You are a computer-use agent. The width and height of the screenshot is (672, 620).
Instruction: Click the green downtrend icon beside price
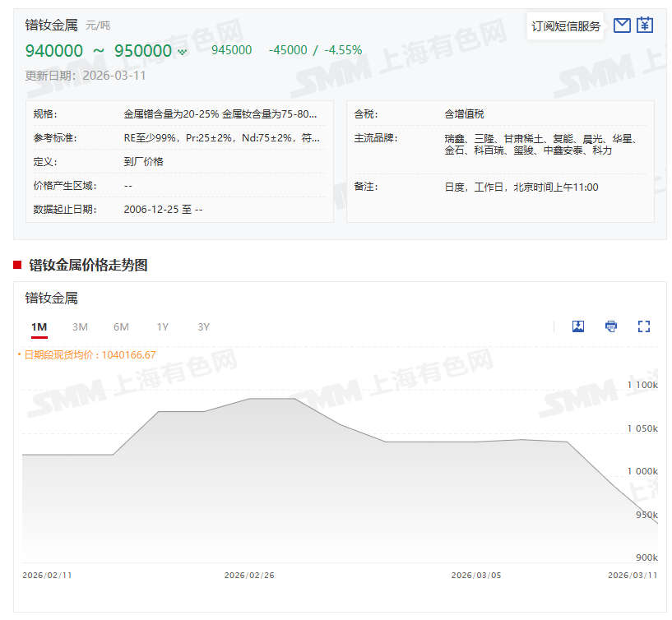pos(182,52)
